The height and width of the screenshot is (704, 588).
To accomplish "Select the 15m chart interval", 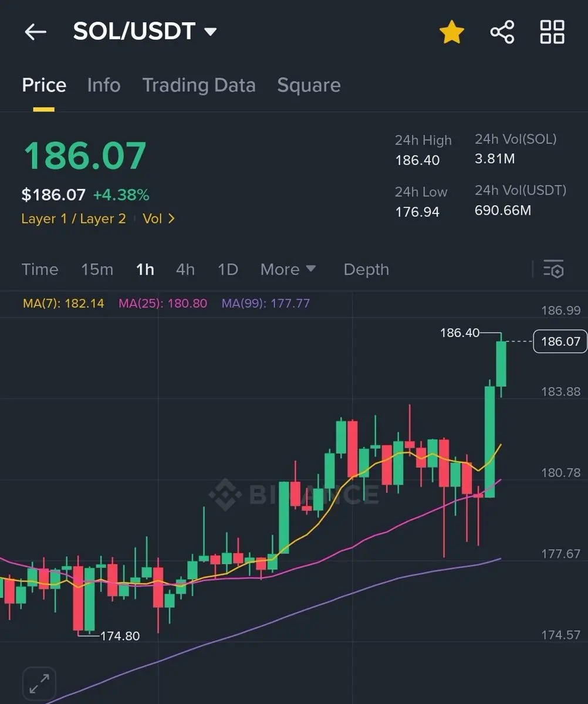I will tap(97, 269).
